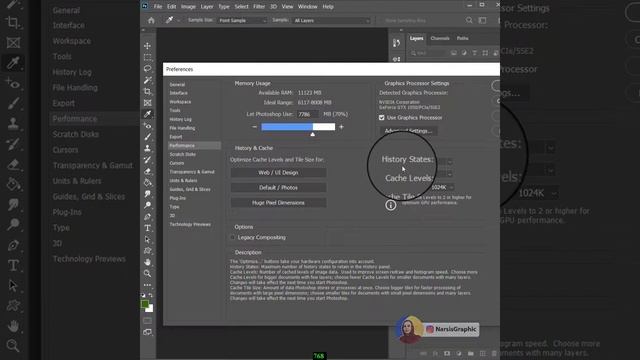Select the Eyedropper tool in toolbar
This screenshot has height=360, width=640.
coord(147,114)
